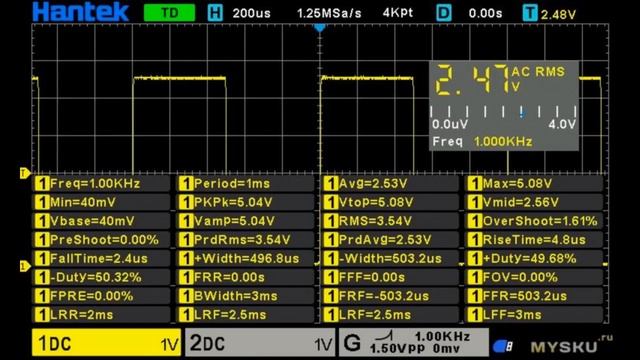Click the 4Kpt memory depth readout

398,13
